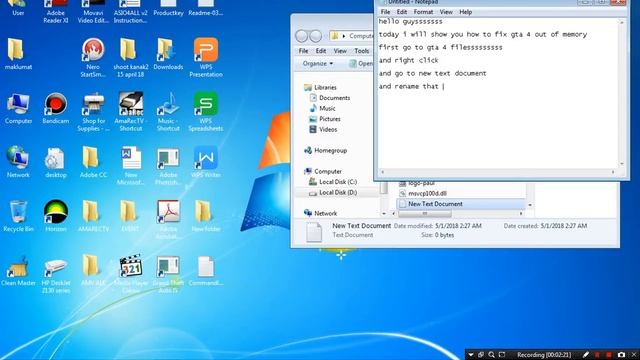This screenshot has height=360, width=640.
Task: Select Local Disk (C:) in the navigation pane
Action: [333, 182]
